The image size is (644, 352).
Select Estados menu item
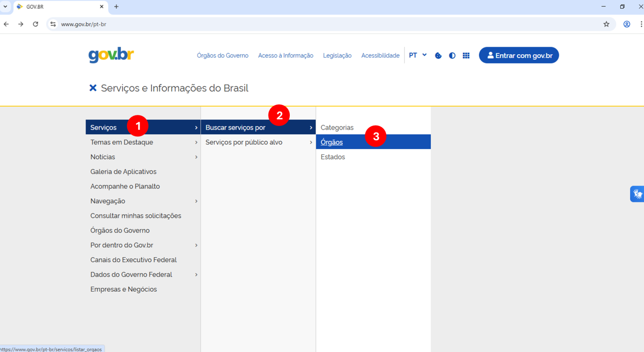pyautogui.click(x=333, y=157)
